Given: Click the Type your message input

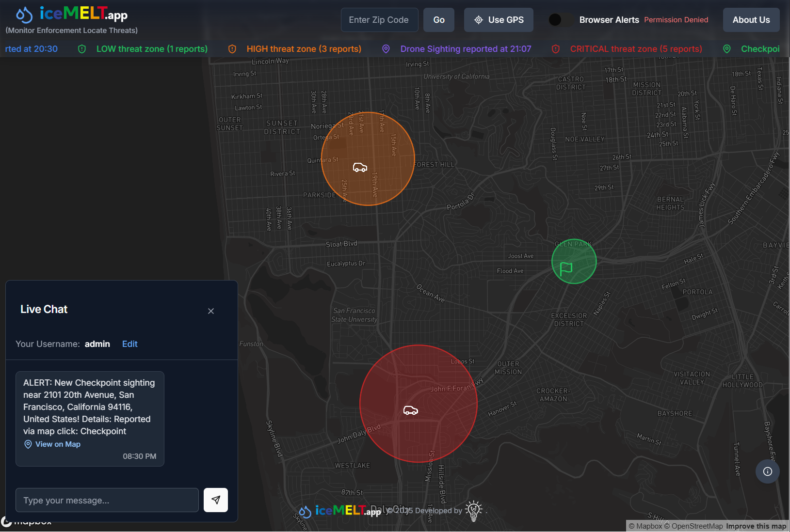Looking at the screenshot, I should [x=107, y=500].
